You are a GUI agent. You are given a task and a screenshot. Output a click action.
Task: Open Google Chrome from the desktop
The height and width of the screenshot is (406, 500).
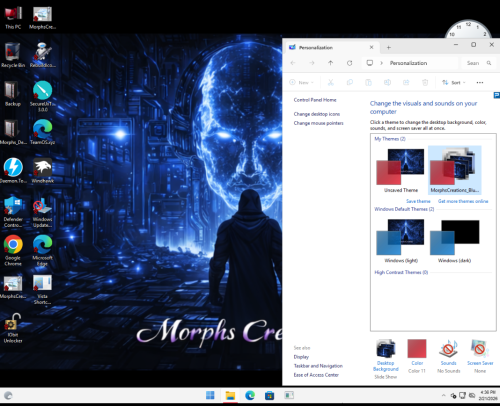tap(13, 250)
